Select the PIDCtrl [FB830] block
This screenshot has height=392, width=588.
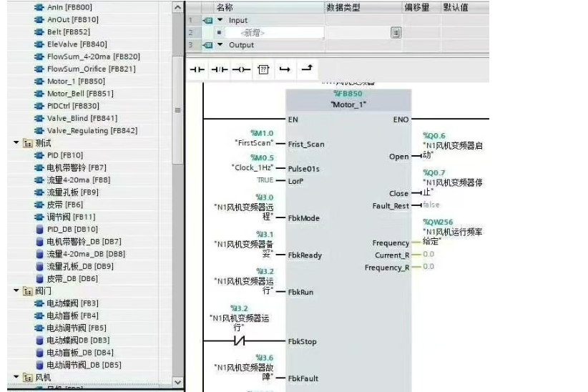(73, 106)
